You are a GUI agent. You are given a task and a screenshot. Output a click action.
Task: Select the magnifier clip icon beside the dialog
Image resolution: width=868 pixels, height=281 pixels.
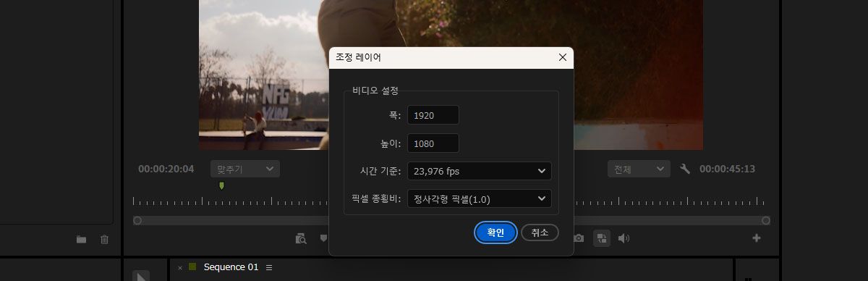302,238
